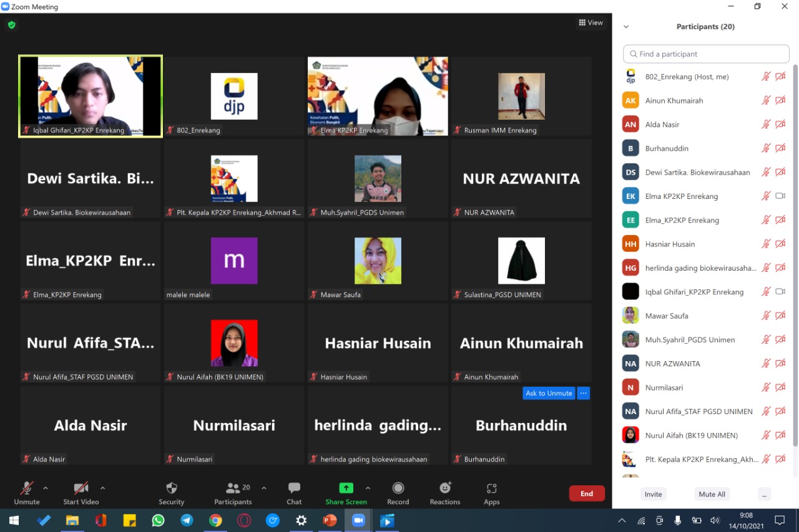
Task: Open the more options menu beside Mute All
Action: (763, 494)
